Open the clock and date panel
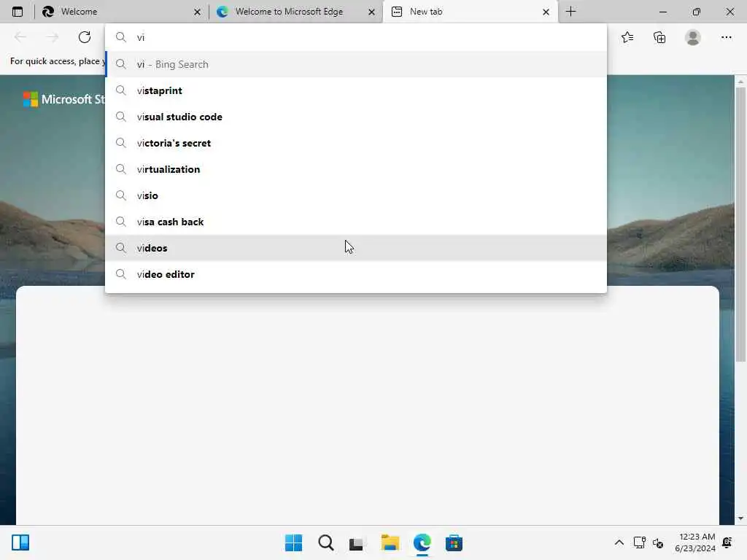The height and width of the screenshot is (560, 747). (695, 542)
